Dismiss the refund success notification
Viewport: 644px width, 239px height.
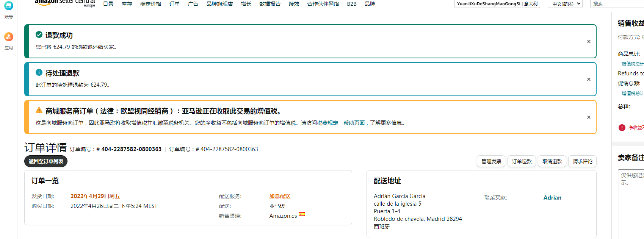point(589,42)
